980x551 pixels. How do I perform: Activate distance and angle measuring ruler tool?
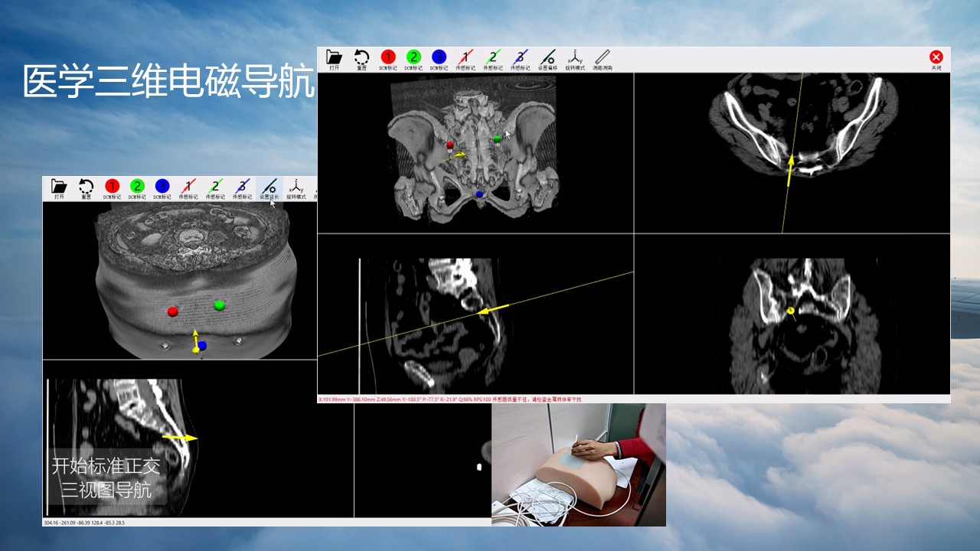click(x=603, y=58)
